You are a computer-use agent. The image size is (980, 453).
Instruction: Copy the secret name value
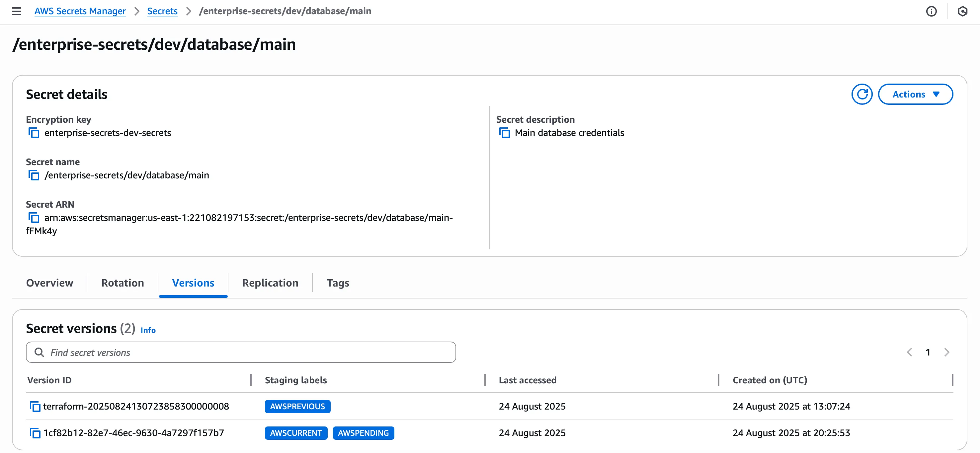click(x=34, y=175)
